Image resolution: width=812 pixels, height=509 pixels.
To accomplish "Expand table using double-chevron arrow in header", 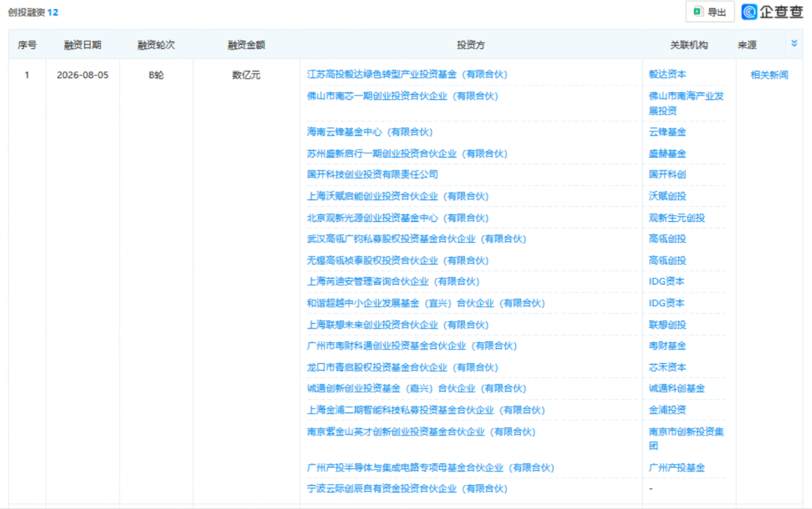I will point(794,44).
